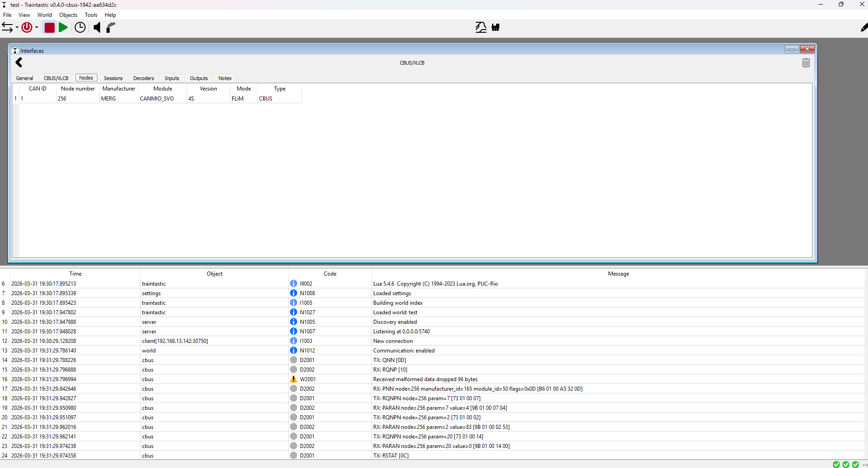This screenshot has height=468, width=868.
Task: Click the trash delete icon
Action: [806, 63]
